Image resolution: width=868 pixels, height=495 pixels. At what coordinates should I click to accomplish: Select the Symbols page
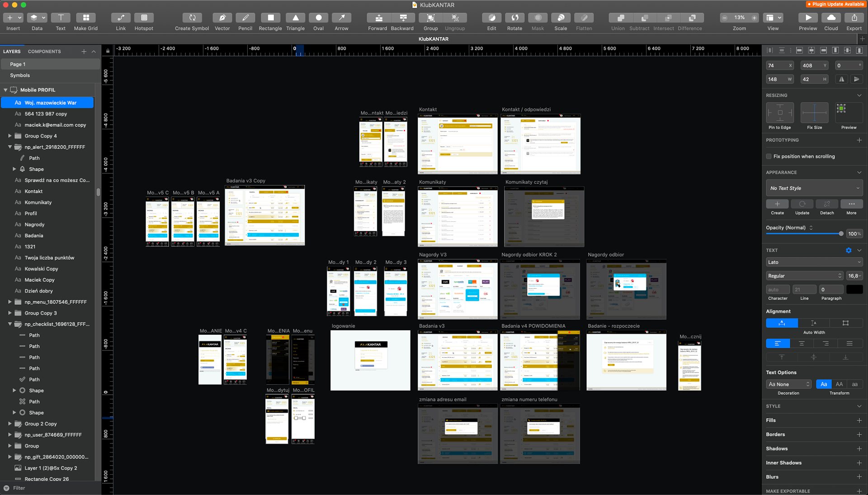(x=20, y=75)
